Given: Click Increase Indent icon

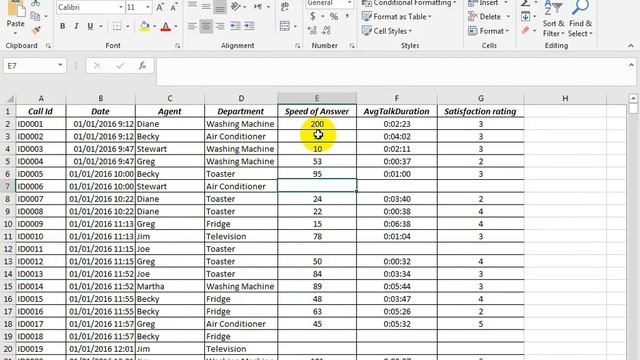Looking at the screenshot, I should [249, 27].
